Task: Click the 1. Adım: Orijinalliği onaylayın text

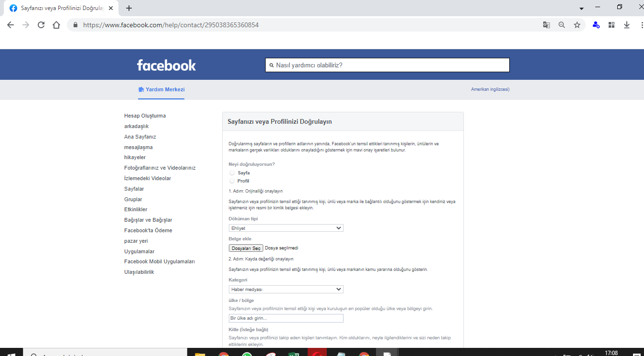Action: (256, 191)
